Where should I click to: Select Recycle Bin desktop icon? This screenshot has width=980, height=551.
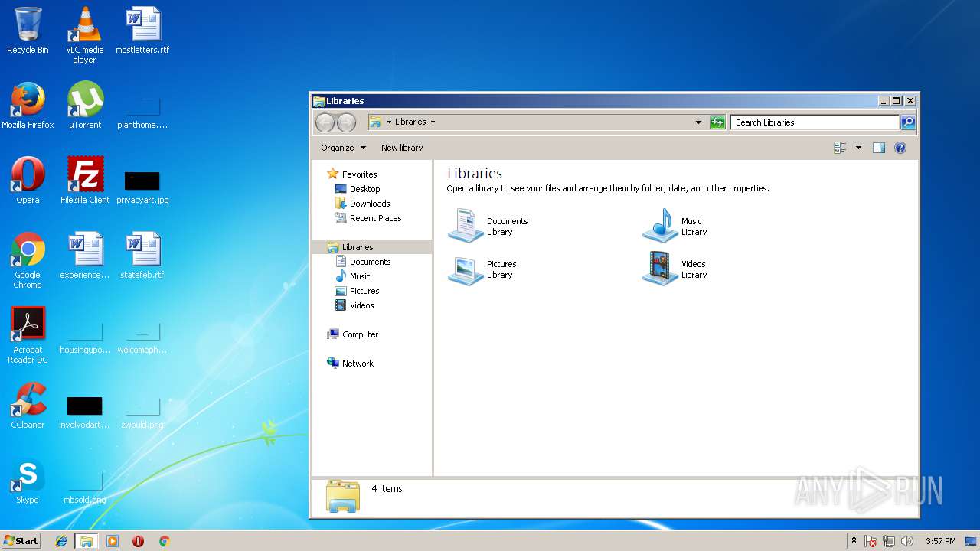pyautogui.click(x=28, y=31)
